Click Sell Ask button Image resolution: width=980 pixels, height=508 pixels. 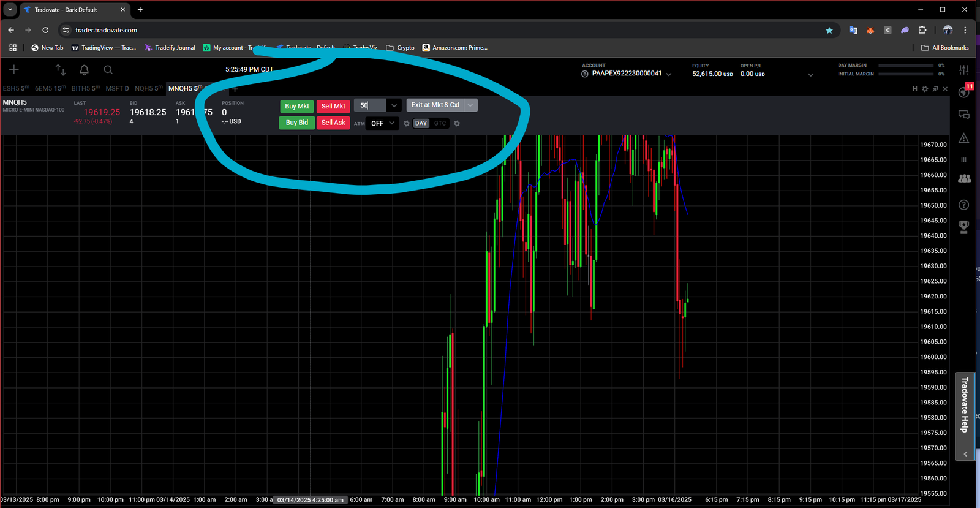coord(333,123)
